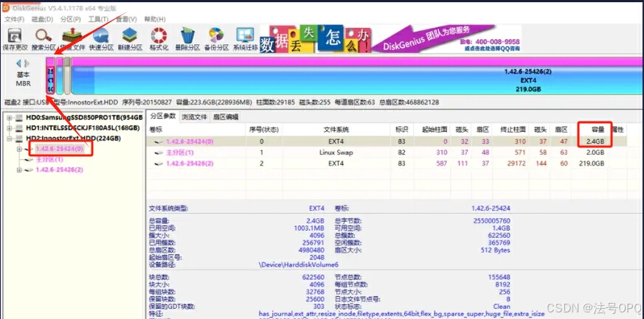
Task: Open the 帮助(H) menu
Action: click(x=154, y=19)
